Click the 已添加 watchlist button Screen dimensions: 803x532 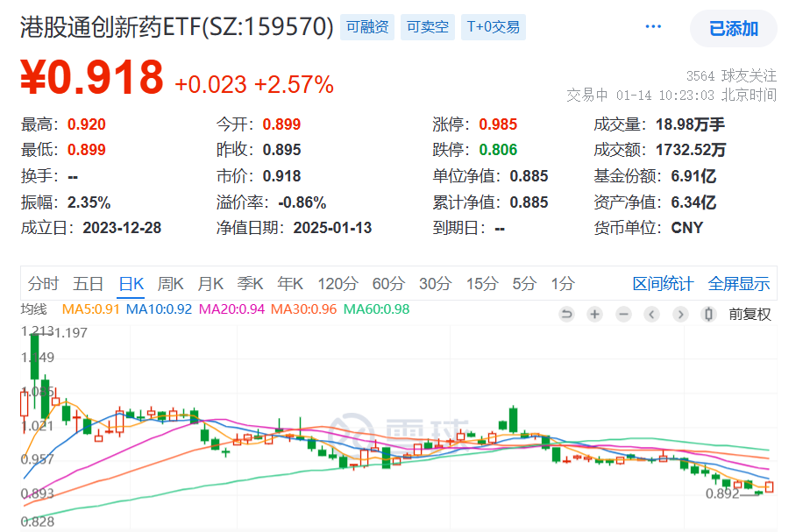(734, 28)
